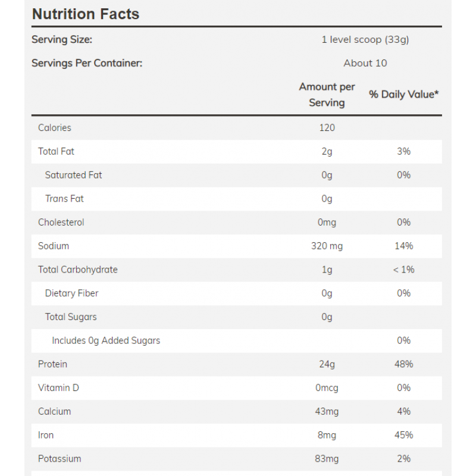Click the Saturated Fat row label
476x476 pixels.
point(74,175)
